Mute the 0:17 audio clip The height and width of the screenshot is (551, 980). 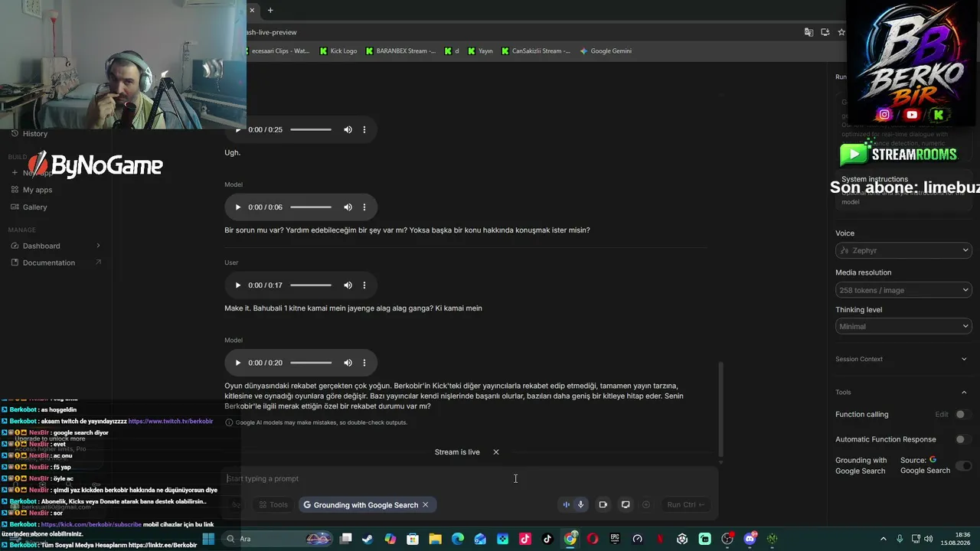(x=348, y=285)
